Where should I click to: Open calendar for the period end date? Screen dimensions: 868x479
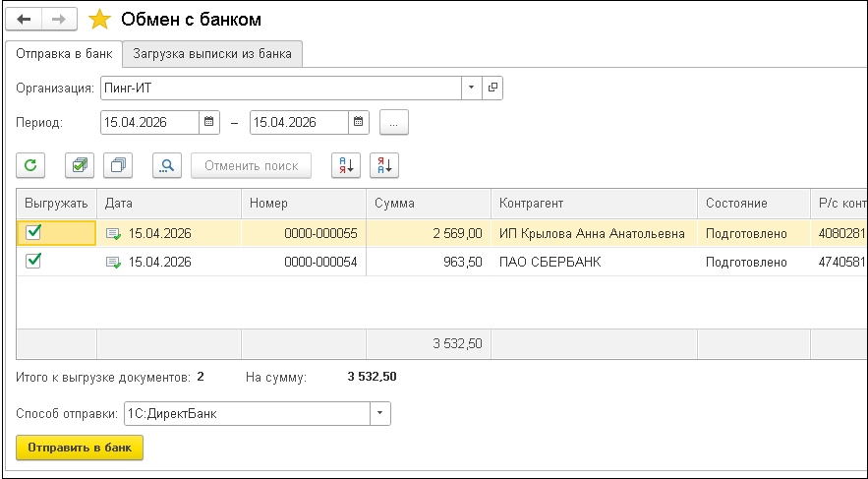pos(360,123)
